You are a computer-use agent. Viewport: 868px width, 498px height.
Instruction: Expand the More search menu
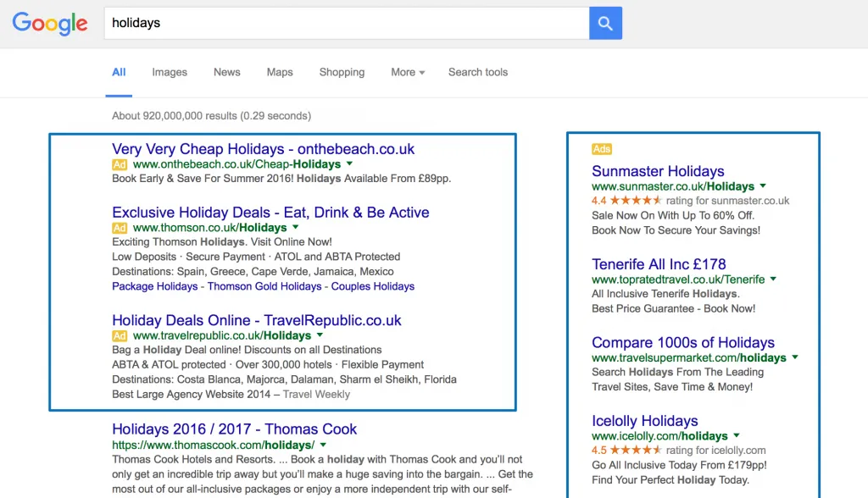pos(408,72)
